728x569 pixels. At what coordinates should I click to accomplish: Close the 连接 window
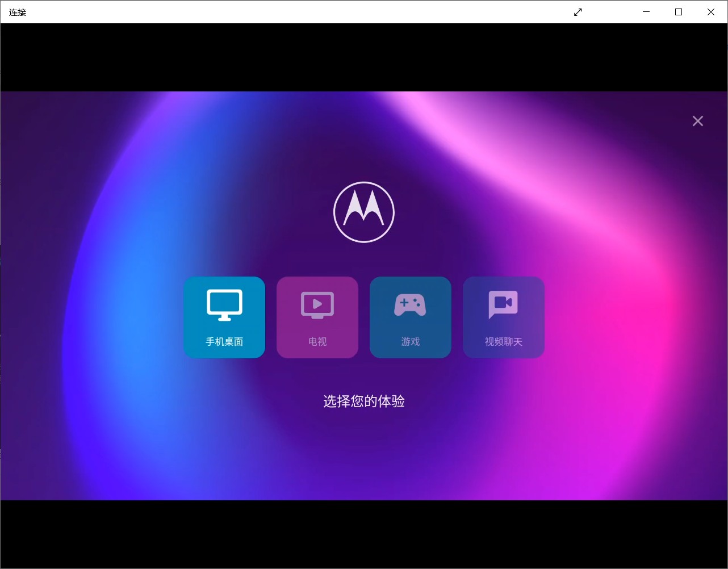711,12
